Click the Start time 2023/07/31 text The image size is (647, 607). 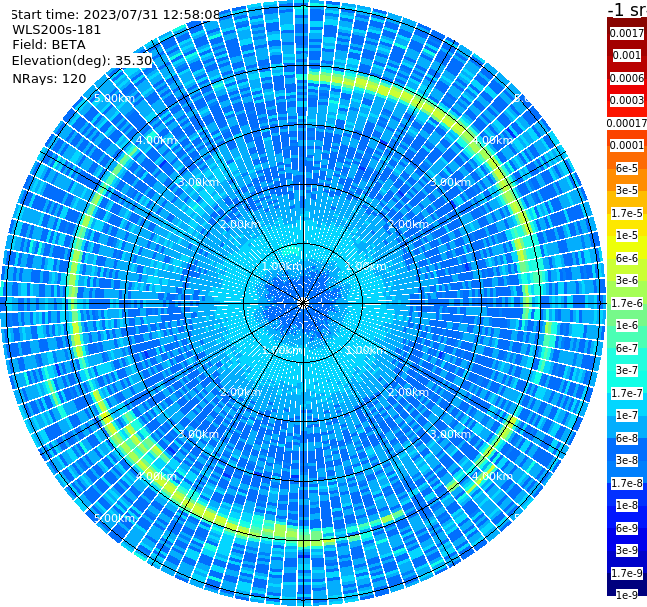[x=116, y=14]
